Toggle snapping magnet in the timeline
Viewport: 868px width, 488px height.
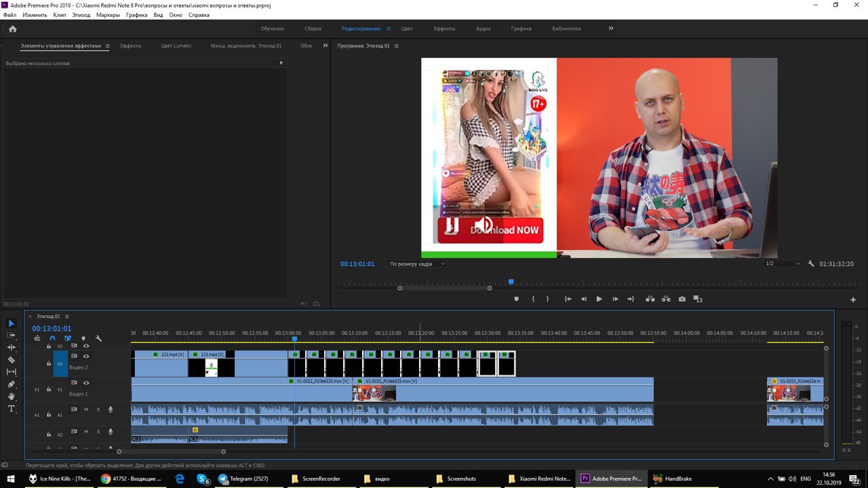52,338
